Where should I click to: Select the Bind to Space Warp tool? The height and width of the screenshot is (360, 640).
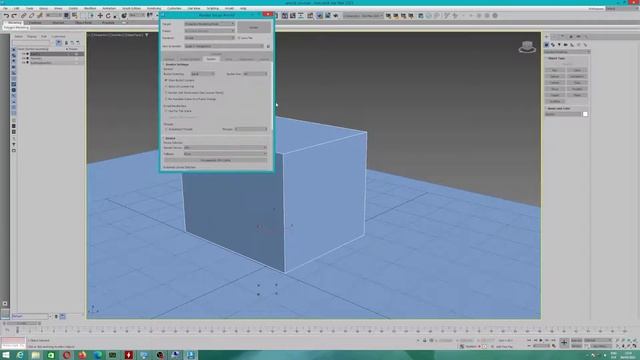[x=40, y=16]
